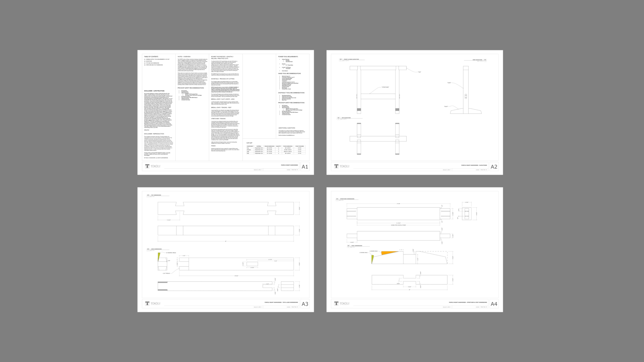Click the Legs Dimensions view label

(156, 249)
